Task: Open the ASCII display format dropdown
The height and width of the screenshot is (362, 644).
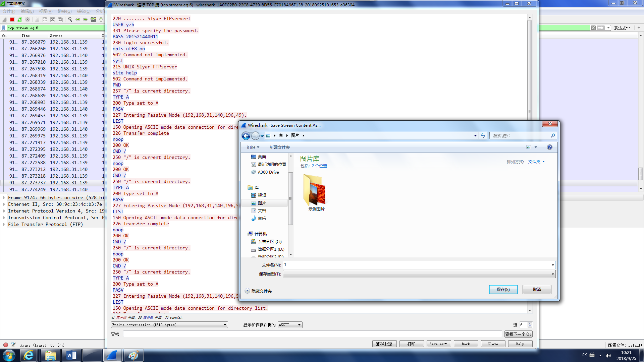Action: pos(290,325)
